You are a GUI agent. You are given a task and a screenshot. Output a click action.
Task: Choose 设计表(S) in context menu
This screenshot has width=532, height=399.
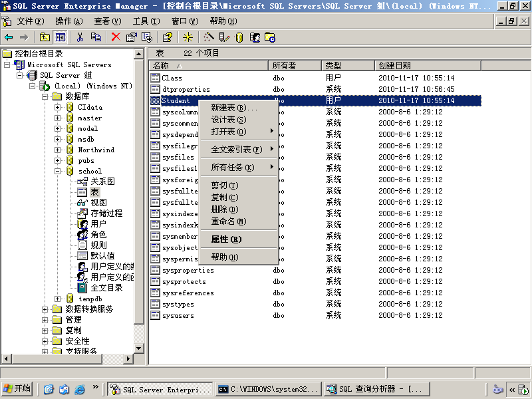pyautogui.click(x=239, y=120)
